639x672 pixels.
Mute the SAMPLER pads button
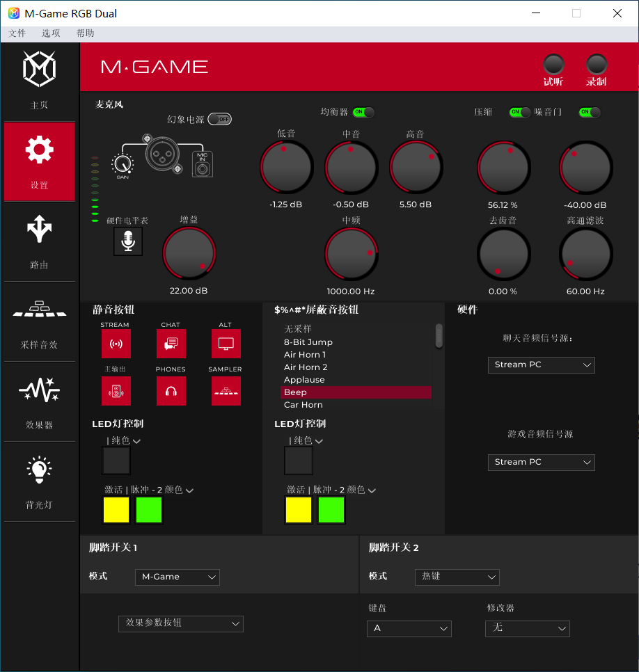tap(226, 391)
